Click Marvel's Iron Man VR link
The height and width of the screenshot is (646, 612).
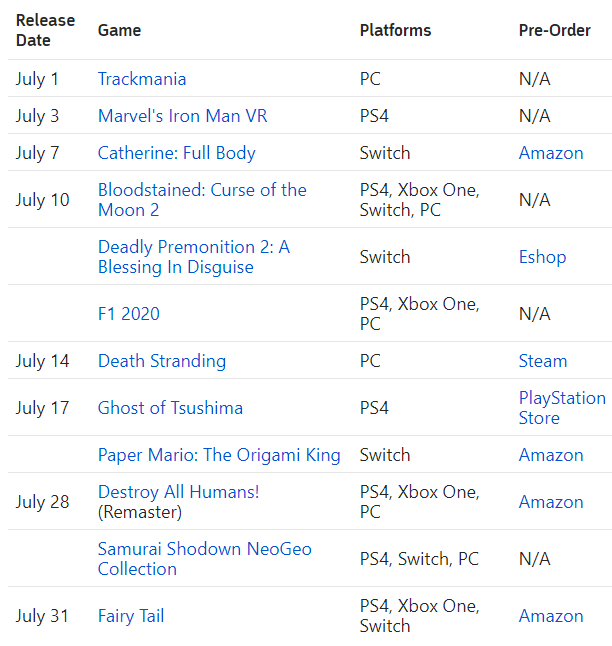[x=182, y=116]
